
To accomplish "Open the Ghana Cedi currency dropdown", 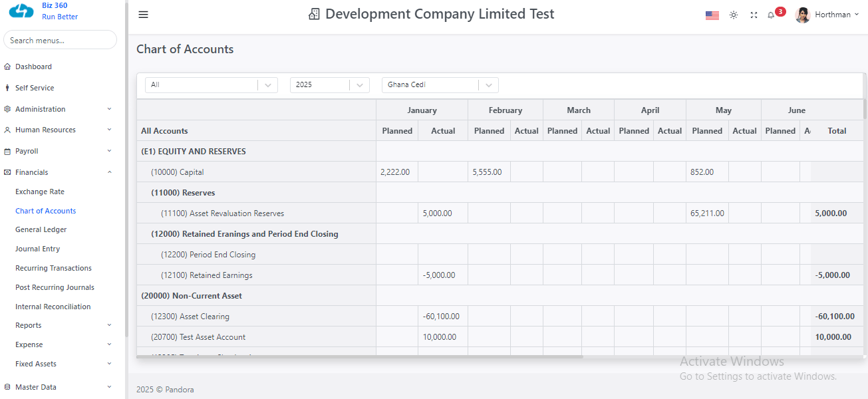I will point(440,85).
